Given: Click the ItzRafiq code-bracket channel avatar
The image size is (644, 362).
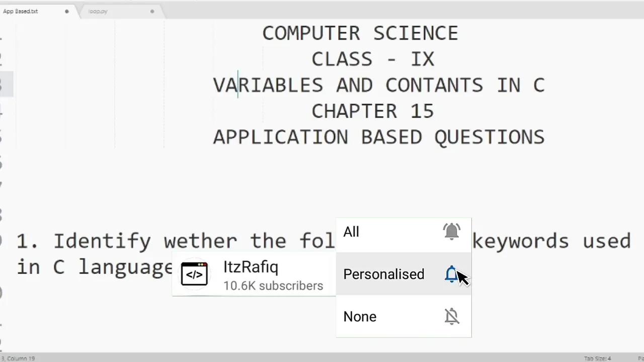Looking at the screenshot, I should pyautogui.click(x=194, y=274).
